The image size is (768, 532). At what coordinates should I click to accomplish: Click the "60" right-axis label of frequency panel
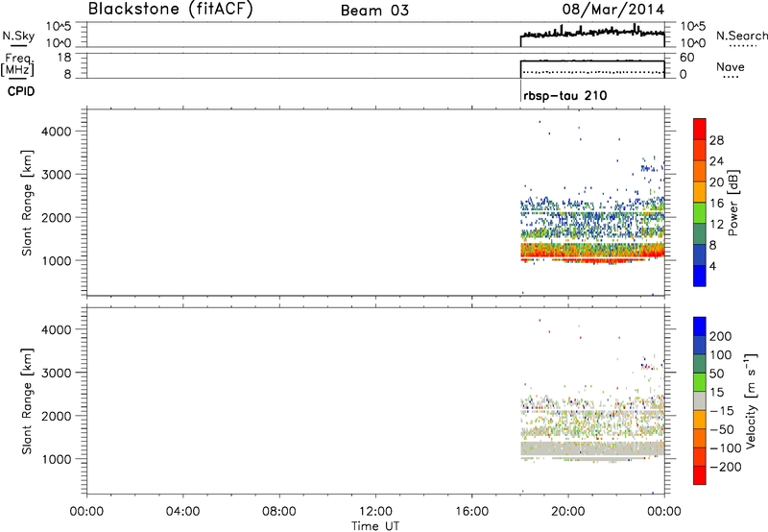click(x=686, y=58)
